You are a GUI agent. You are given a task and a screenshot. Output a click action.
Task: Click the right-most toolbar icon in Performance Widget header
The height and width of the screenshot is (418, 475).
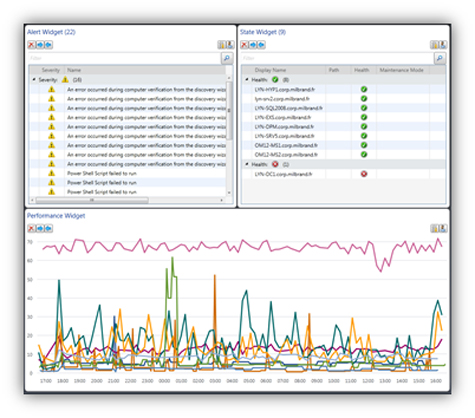pyautogui.click(x=443, y=228)
